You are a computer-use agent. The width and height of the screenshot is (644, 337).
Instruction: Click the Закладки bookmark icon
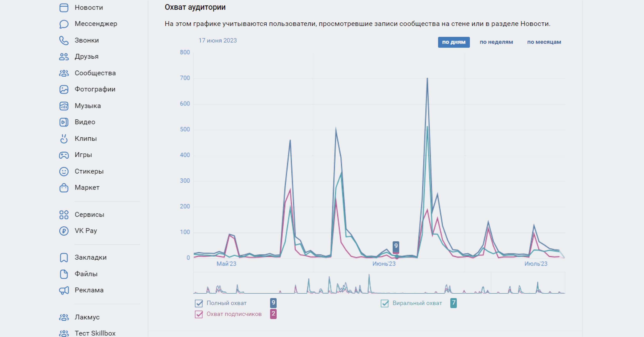pos(64,257)
